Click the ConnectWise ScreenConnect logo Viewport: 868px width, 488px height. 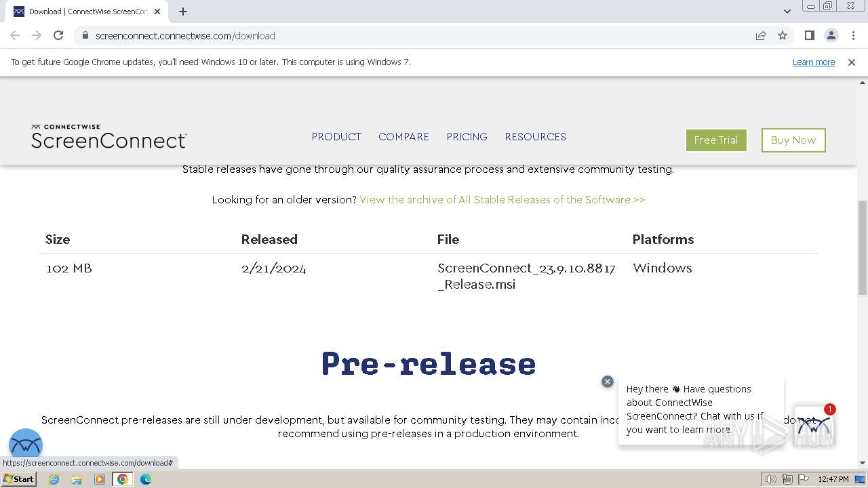[108, 136]
